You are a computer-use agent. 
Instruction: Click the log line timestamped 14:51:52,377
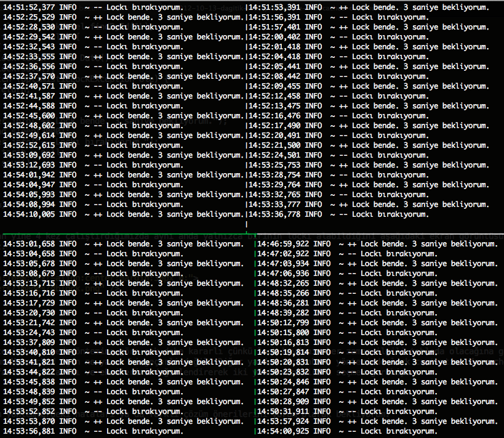[x=93, y=7]
